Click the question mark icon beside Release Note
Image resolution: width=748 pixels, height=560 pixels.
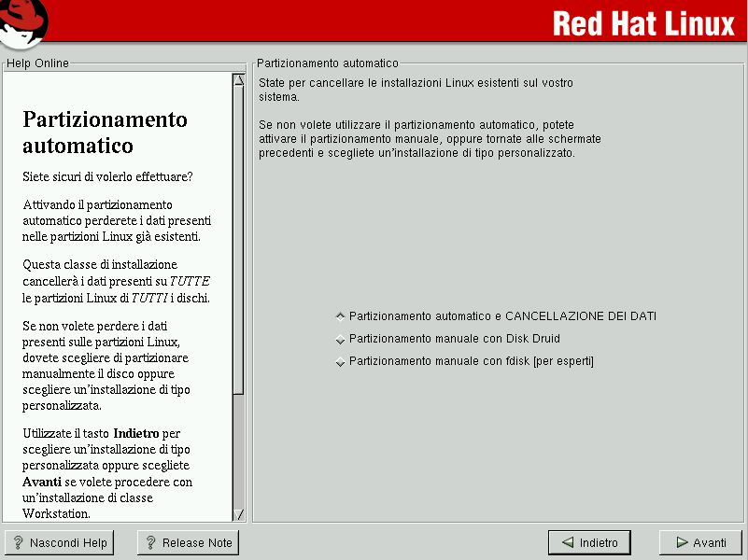pyautogui.click(x=151, y=542)
